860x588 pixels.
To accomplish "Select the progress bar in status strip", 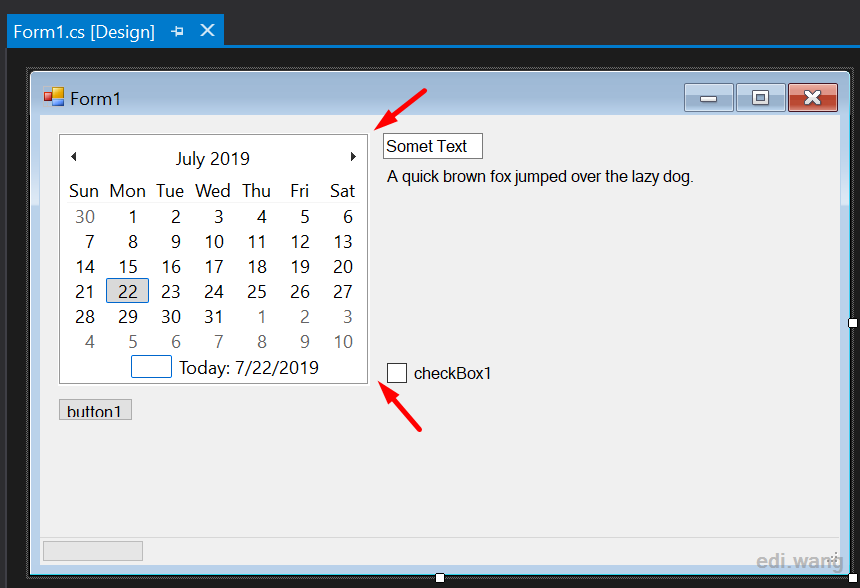I will [93, 551].
